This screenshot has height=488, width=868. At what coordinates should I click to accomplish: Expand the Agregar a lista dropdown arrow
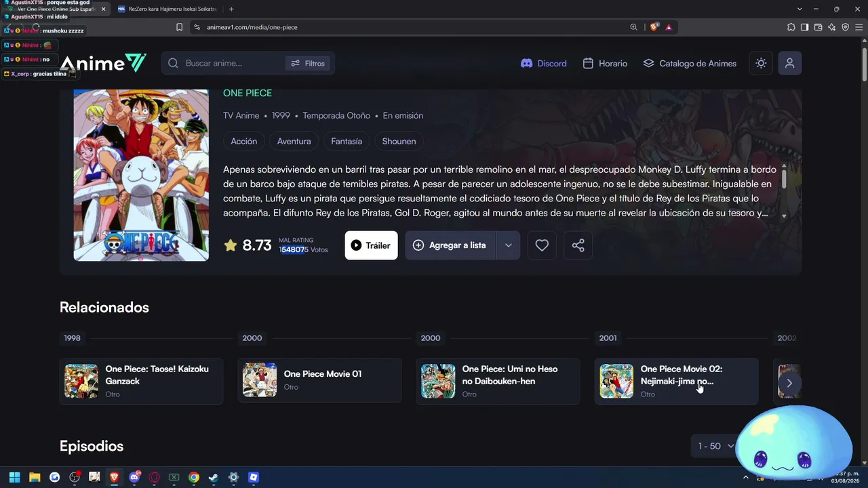pyautogui.click(x=508, y=245)
